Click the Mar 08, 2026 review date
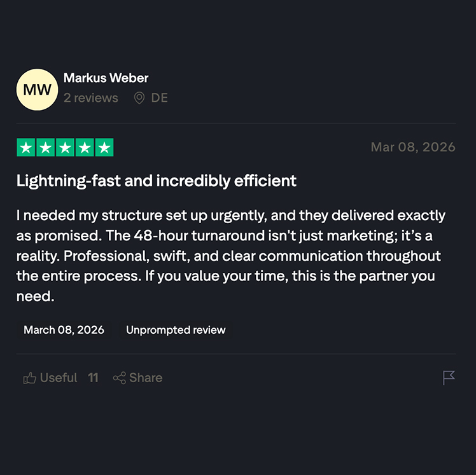476x475 pixels. click(x=413, y=148)
